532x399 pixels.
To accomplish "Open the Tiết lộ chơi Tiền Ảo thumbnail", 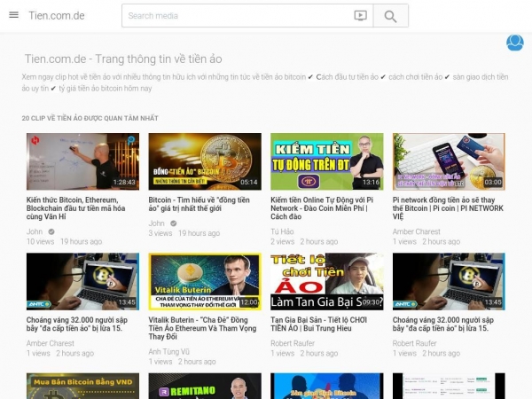I will tap(327, 282).
